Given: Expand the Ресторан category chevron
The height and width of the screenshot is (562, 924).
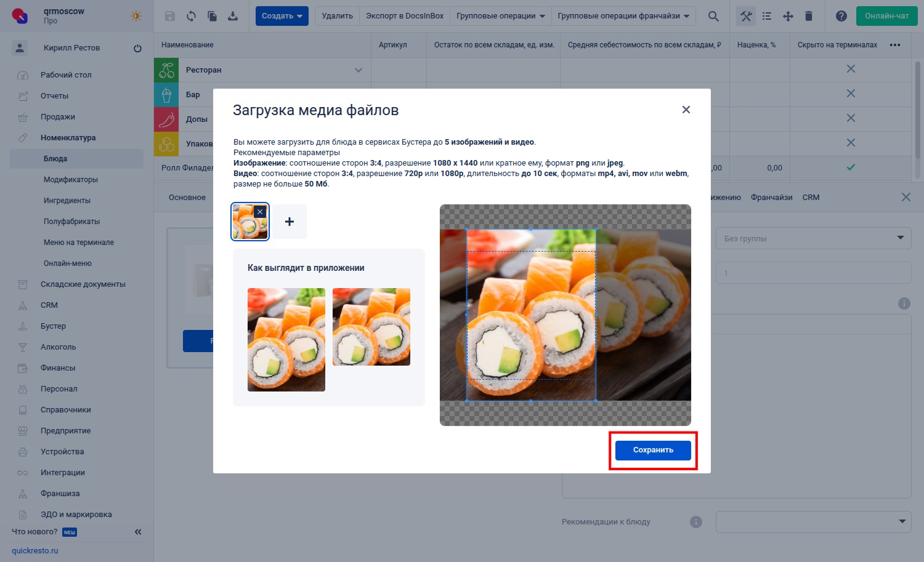Looking at the screenshot, I should [359, 70].
